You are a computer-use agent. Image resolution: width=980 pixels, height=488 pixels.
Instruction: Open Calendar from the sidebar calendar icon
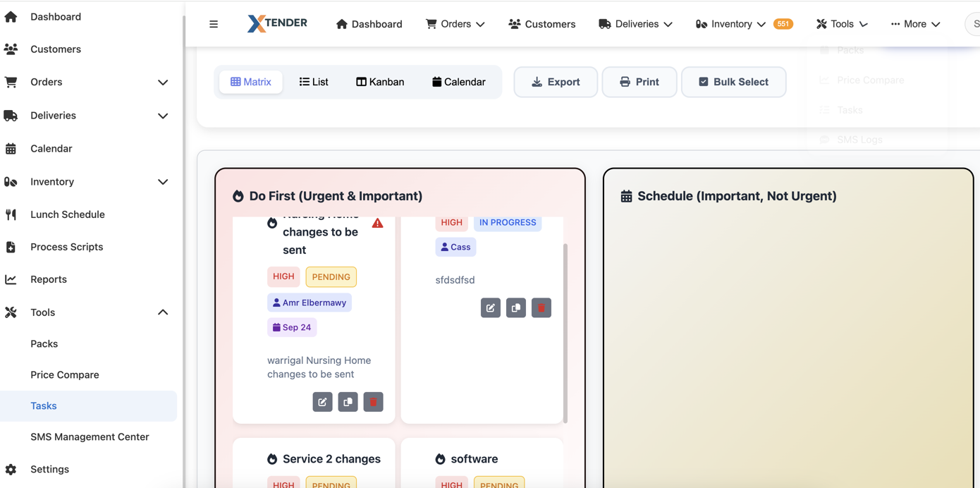(11, 149)
